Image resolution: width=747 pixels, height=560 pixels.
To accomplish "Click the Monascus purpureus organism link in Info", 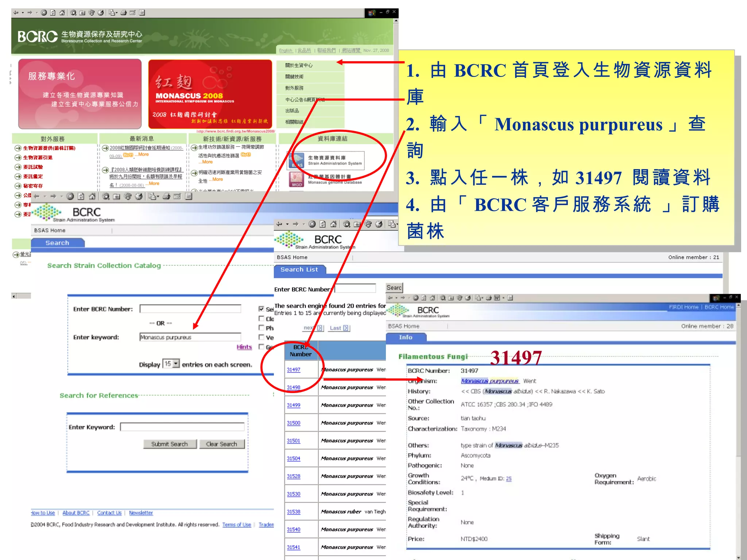I will click(490, 381).
